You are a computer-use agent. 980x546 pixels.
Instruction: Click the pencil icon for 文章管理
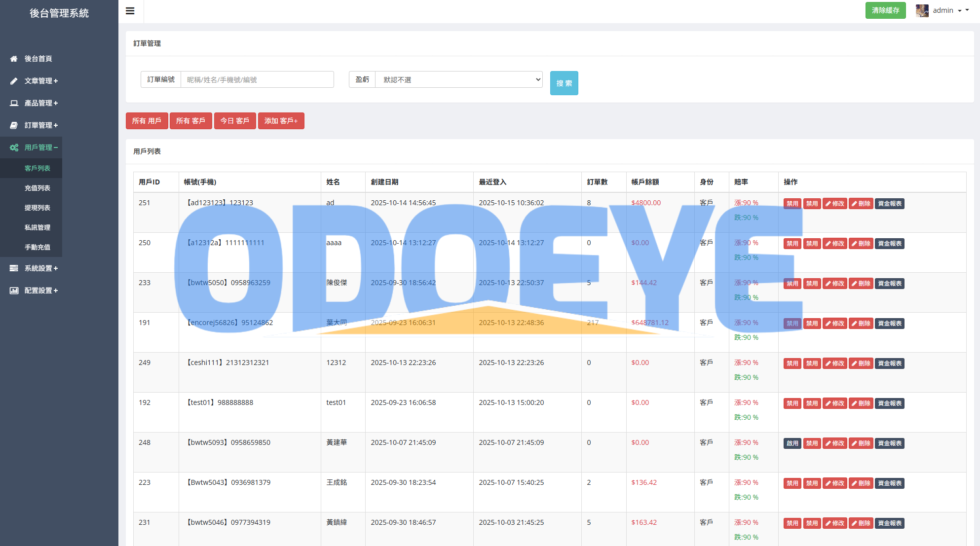[x=14, y=81]
